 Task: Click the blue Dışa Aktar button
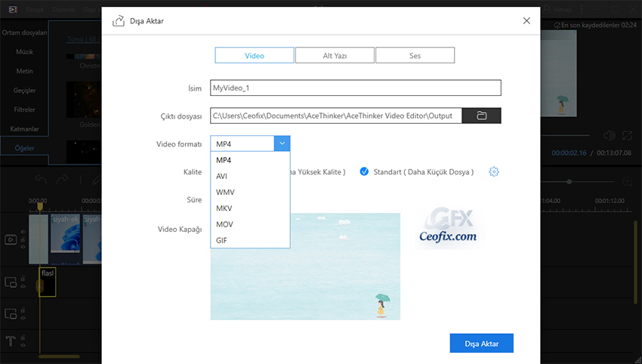482,343
